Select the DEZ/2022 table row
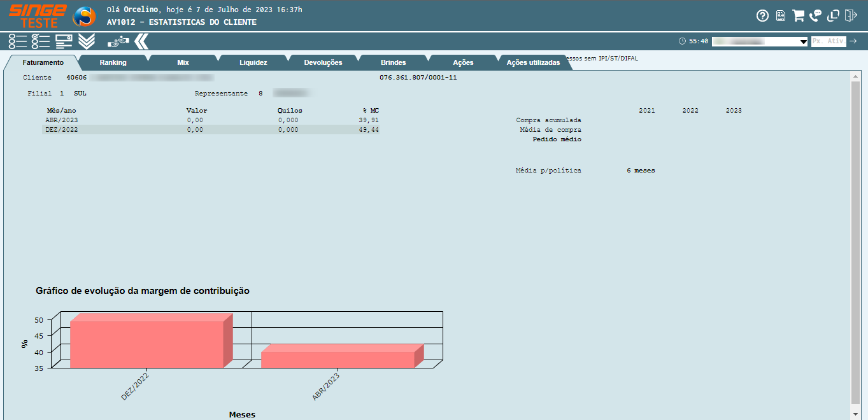 210,130
